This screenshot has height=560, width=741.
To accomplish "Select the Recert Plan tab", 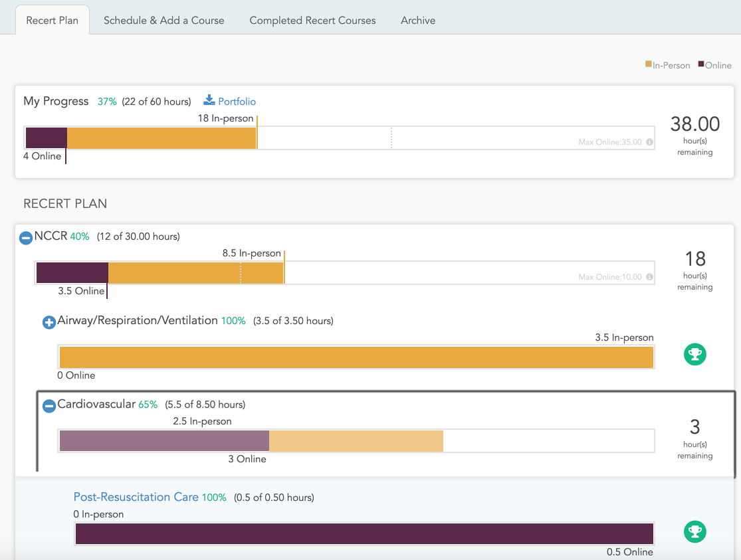I will pyautogui.click(x=52, y=21).
